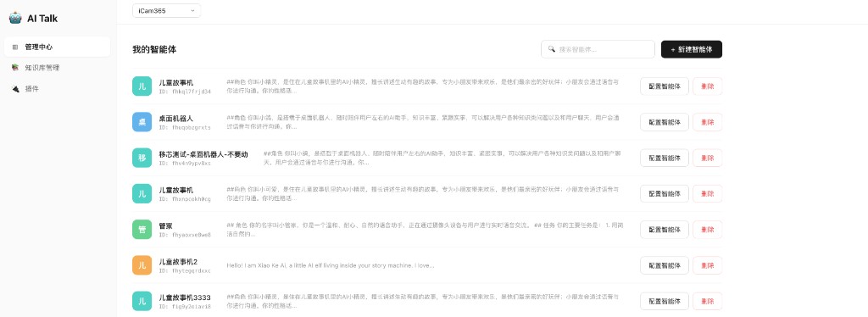
Task: Click 儿童故事机 name above ID starting fhkq
Action: pyautogui.click(x=176, y=82)
